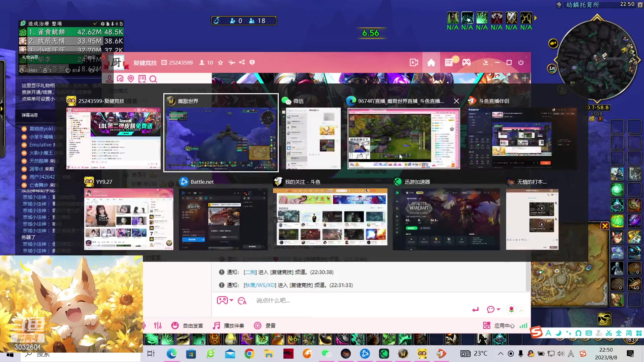Toggle 录音 recording on

click(265, 325)
